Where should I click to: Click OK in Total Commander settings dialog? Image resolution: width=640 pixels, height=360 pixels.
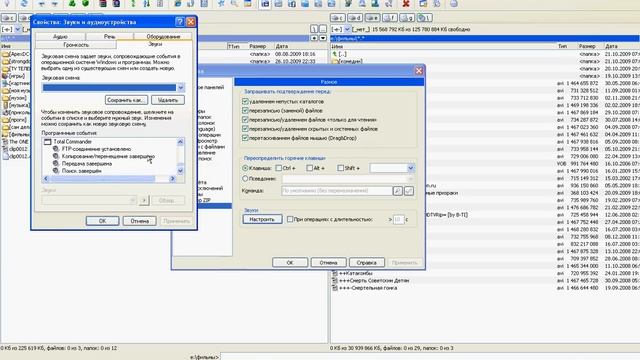[x=290, y=262]
